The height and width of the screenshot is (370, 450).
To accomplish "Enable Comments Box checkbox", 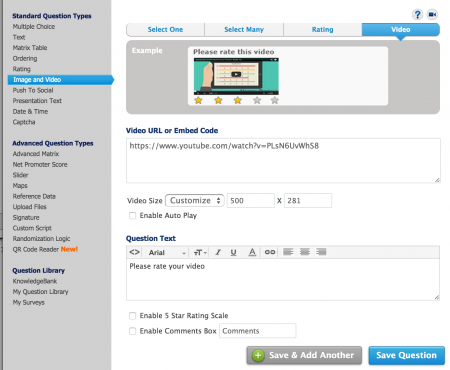I will point(132,331).
